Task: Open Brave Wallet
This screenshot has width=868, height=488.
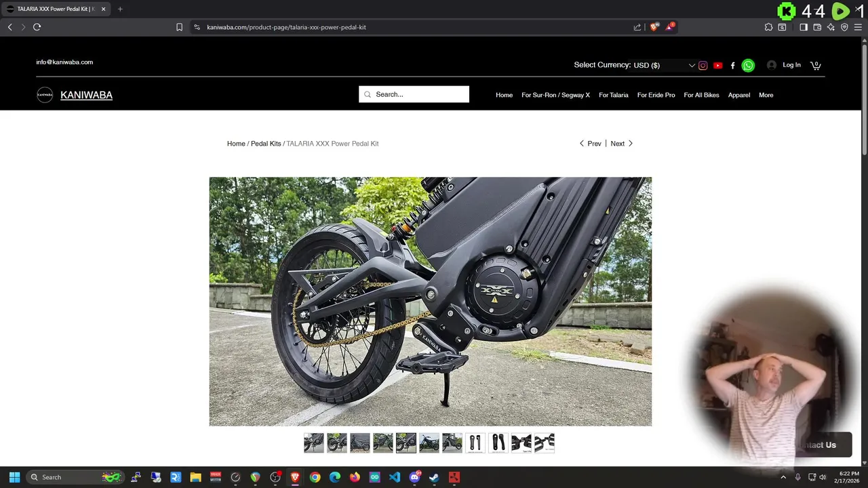Action: pos(817,27)
